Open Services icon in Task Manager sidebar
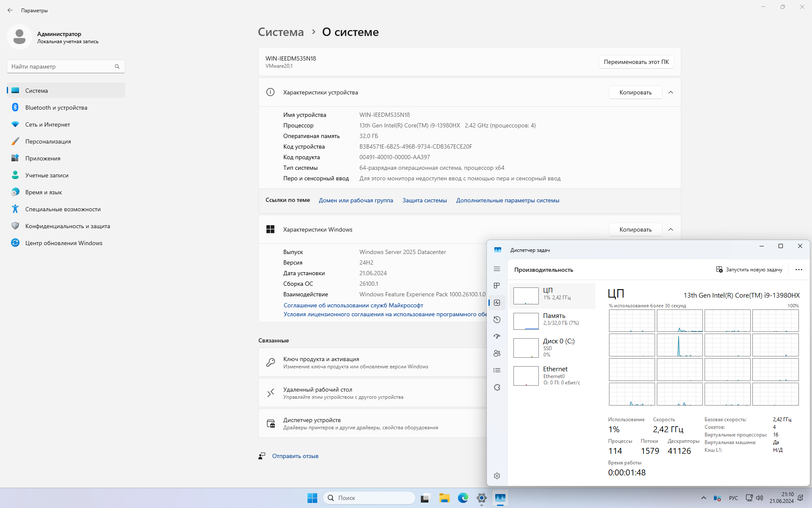This screenshot has height=508, width=812. (497, 387)
